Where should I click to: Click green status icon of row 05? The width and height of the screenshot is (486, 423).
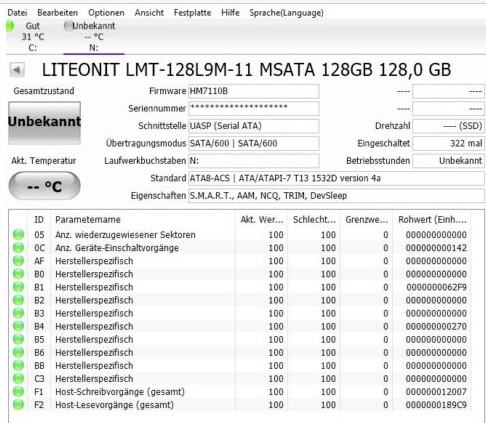pyautogui.click(x=18, y=235)
